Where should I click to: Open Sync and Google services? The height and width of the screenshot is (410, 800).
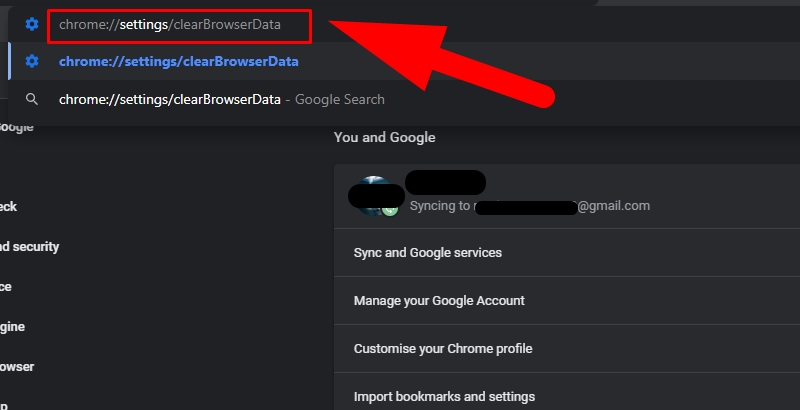click(x=428, y=253)
